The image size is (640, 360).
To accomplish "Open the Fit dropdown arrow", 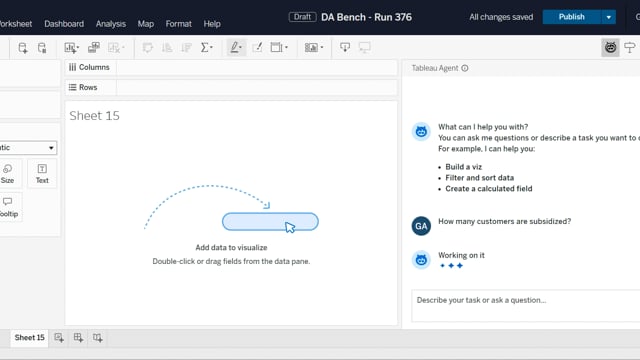I will [x=286, y=48].
